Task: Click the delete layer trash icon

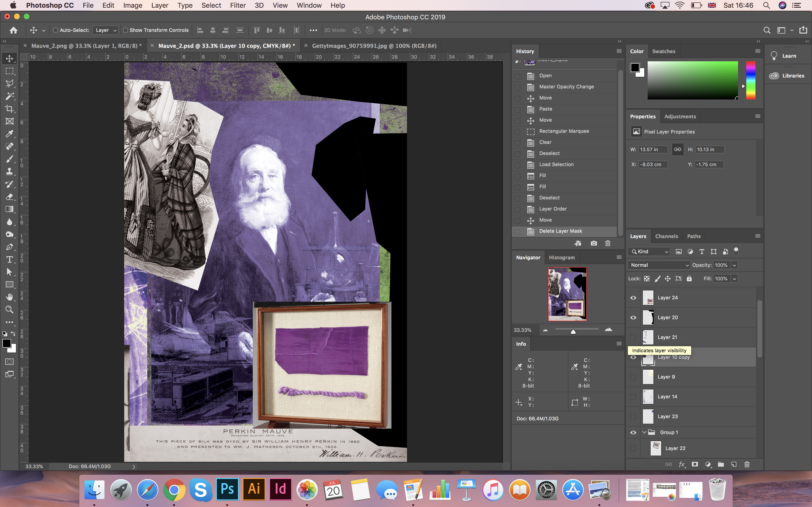Action: coord(747,465)
